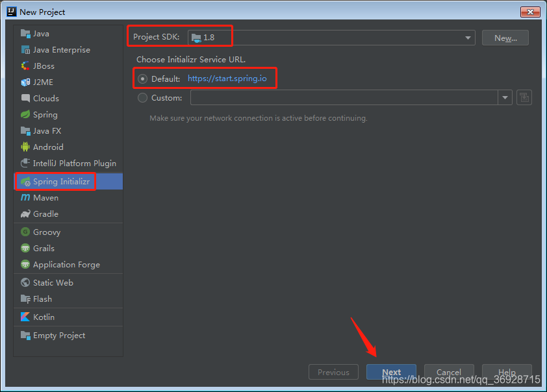This screenshot has height=392, width=547.
Task: Click the Static Web globe icon
Action: coord(25,282)
